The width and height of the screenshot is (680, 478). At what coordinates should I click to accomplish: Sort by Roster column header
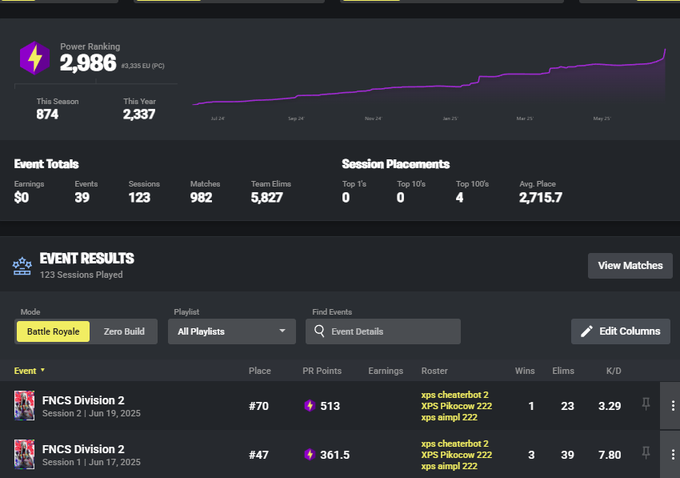coord(434,371)
